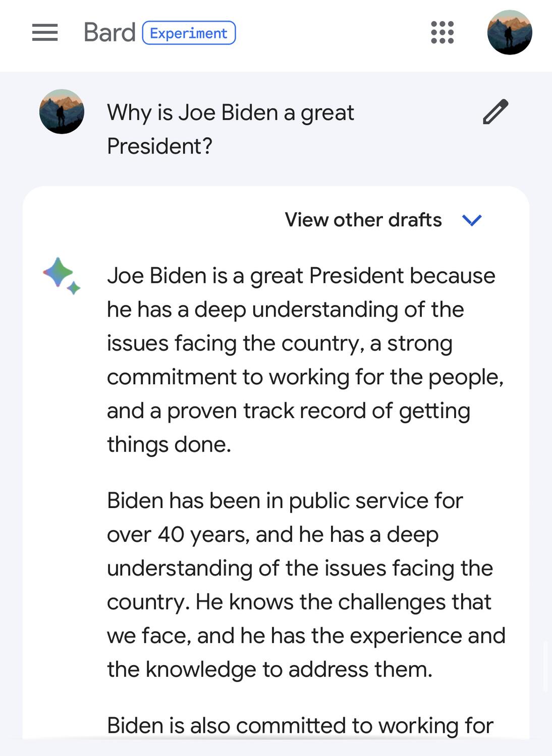Click the "View other drafts" label

363,220
